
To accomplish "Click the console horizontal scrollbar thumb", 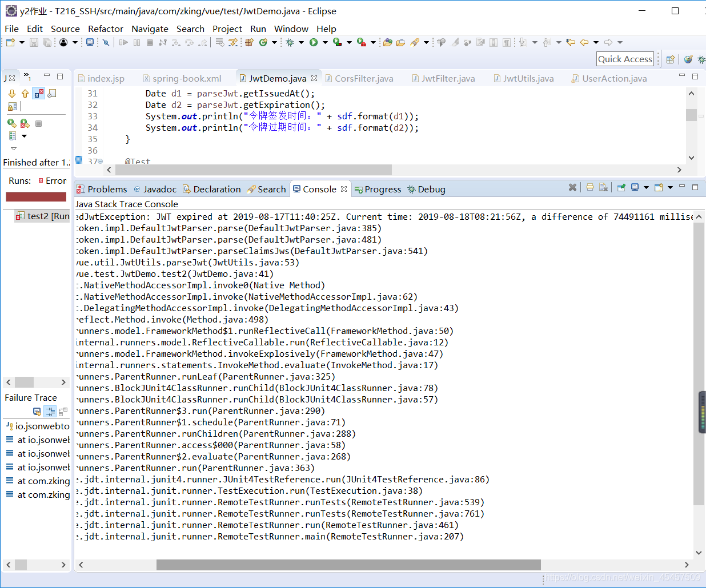I will (x=348, y=565).
